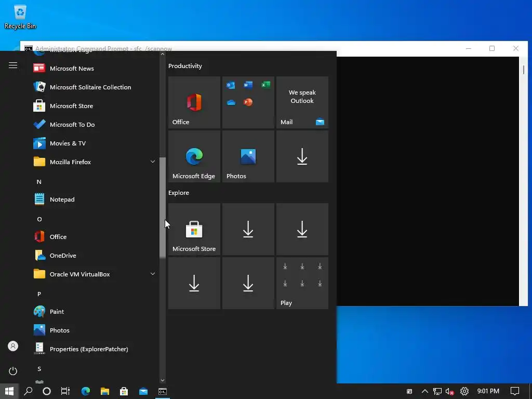Screen dimensions: 532x399
Task: Click the app list scrollbar thumb
Action: (x=163, y=207)
